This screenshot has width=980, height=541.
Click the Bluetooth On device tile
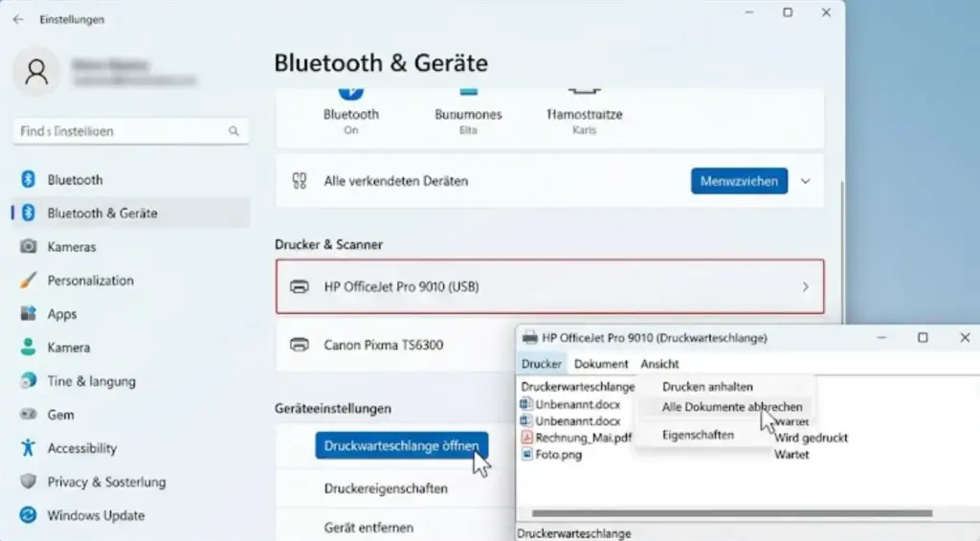tap(350, 113)
